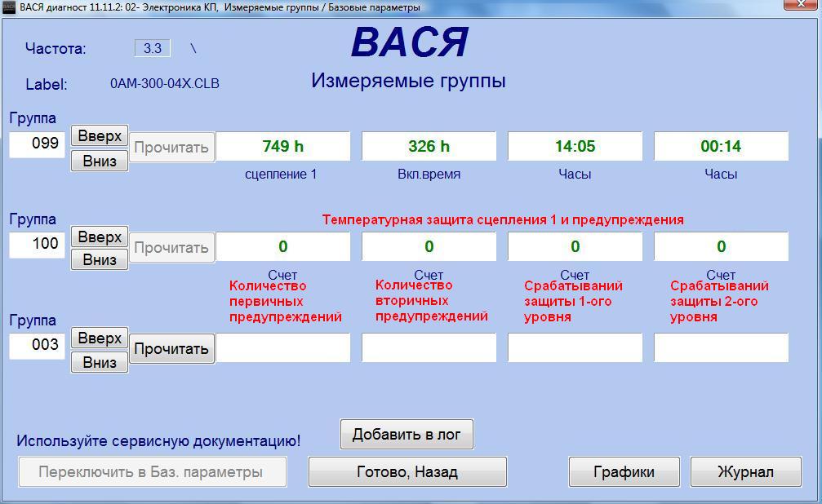The image size is (822, 504).
Task: Click Количество первичных предупреждений label
Action: [285, 301]
